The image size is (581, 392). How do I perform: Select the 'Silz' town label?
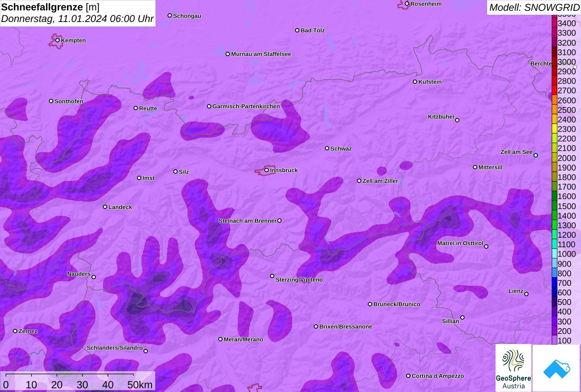(184, 172)
